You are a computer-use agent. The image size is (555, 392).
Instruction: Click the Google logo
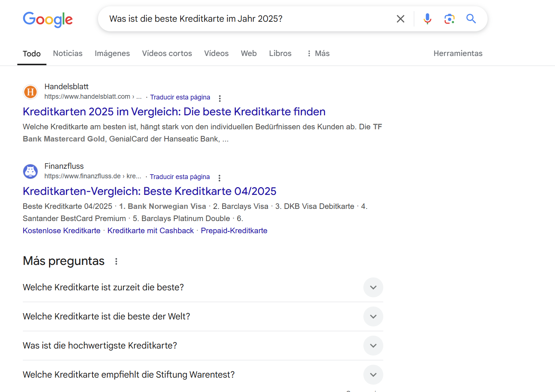(48, 20)
